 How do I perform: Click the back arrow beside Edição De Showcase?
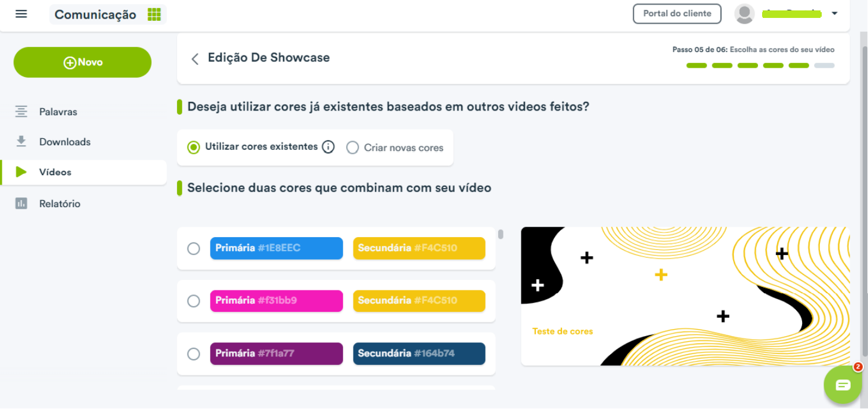pos(195,58)
